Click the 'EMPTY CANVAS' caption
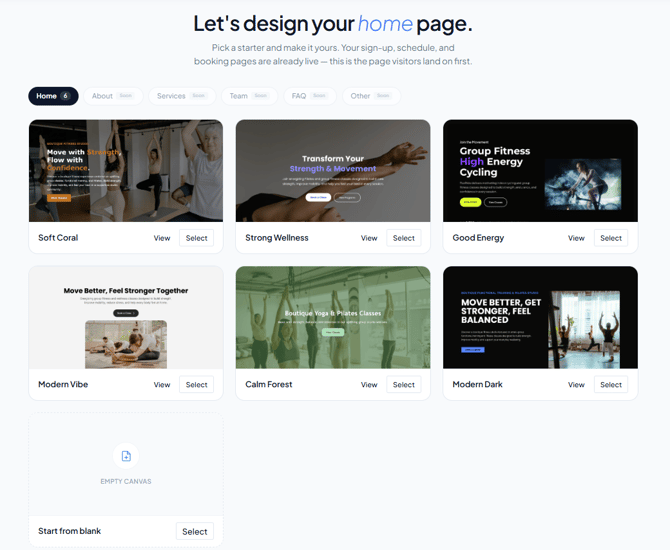 pos(126,481)
